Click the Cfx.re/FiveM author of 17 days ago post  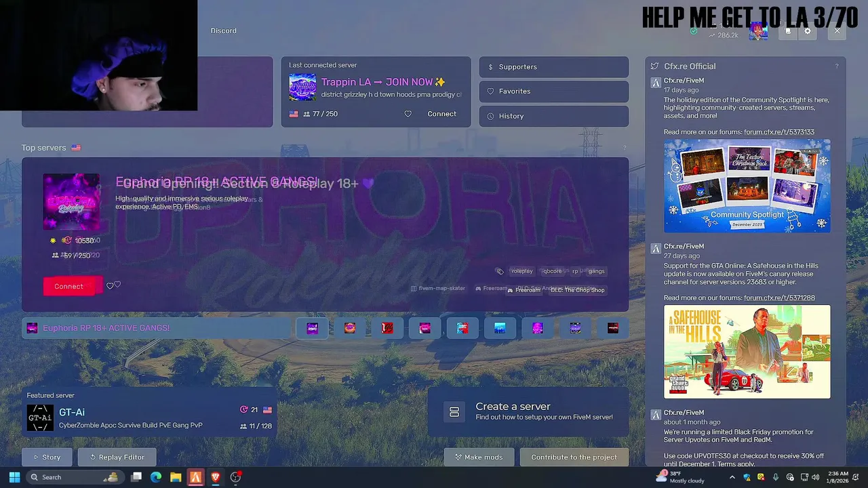coord(684,81)
